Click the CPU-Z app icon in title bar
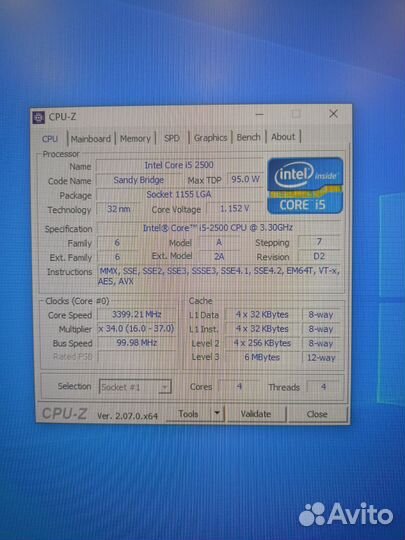The height and width of the screenshot is (540, 405). (x=39, y=118)
